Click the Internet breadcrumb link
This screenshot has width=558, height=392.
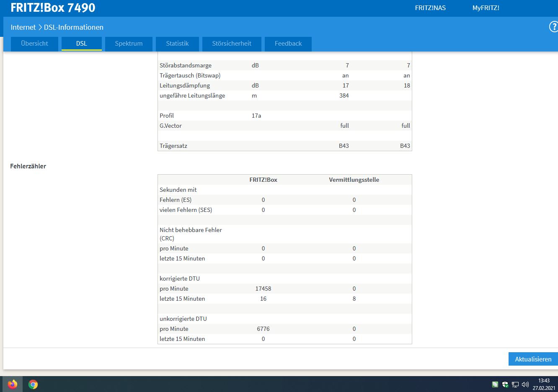[23, 27]
